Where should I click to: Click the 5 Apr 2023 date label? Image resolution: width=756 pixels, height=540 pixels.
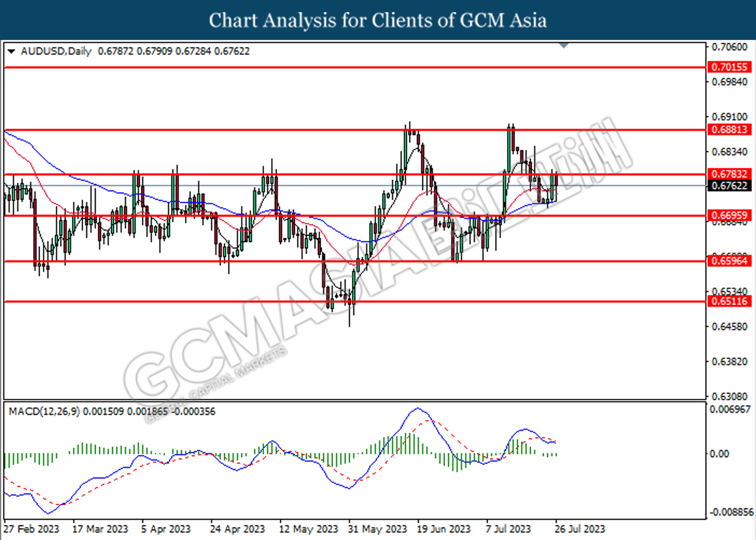tap(166, 529)
